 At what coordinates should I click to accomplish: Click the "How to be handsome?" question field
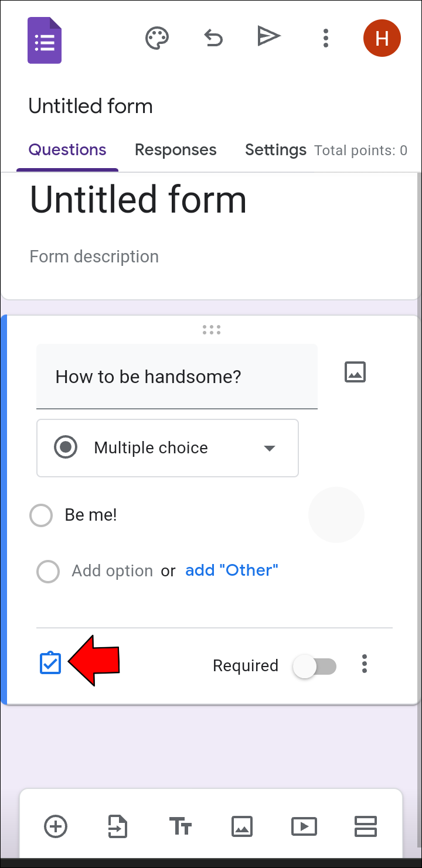pos(177,377)
